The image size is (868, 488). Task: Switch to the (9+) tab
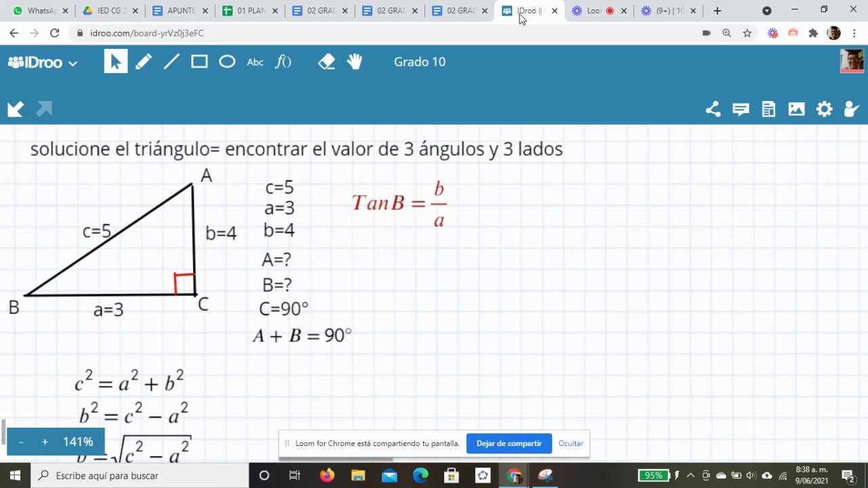[x=668, y=11]
